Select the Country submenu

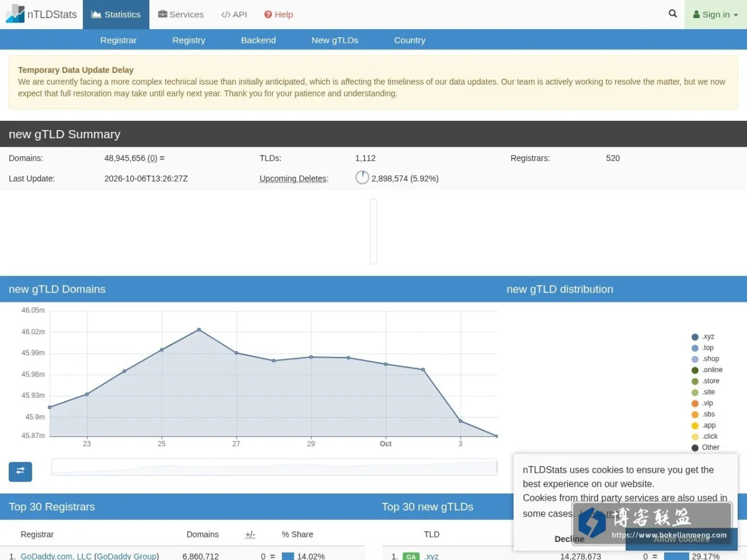tap(410, 40)
